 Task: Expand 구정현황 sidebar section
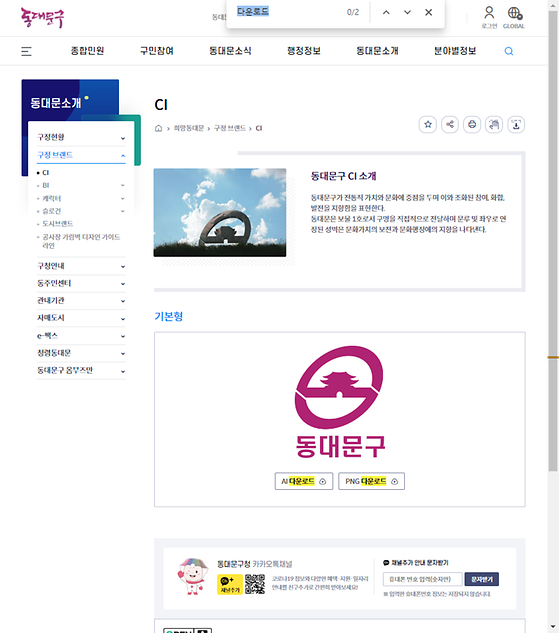point(81,137)
